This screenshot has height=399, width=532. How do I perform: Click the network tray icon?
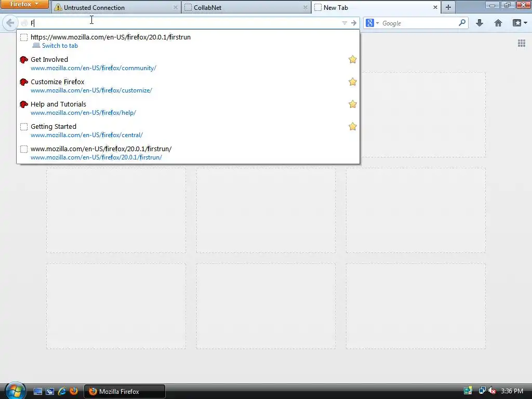(482, 391)
